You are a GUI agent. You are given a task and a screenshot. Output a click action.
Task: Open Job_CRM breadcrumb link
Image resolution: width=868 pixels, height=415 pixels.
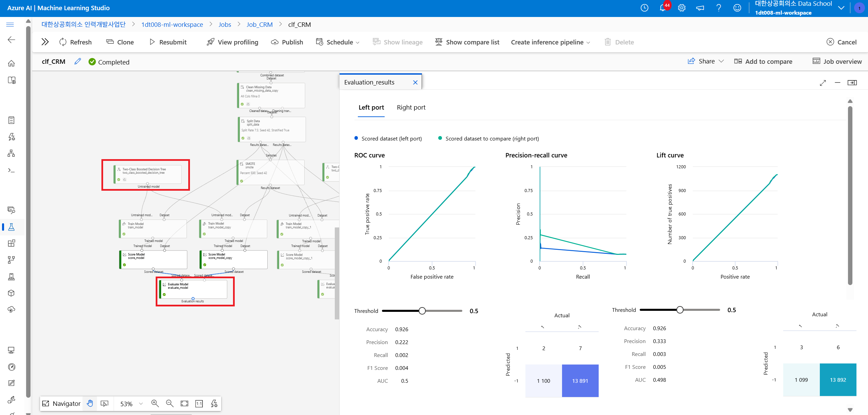(x=259, y=24)
